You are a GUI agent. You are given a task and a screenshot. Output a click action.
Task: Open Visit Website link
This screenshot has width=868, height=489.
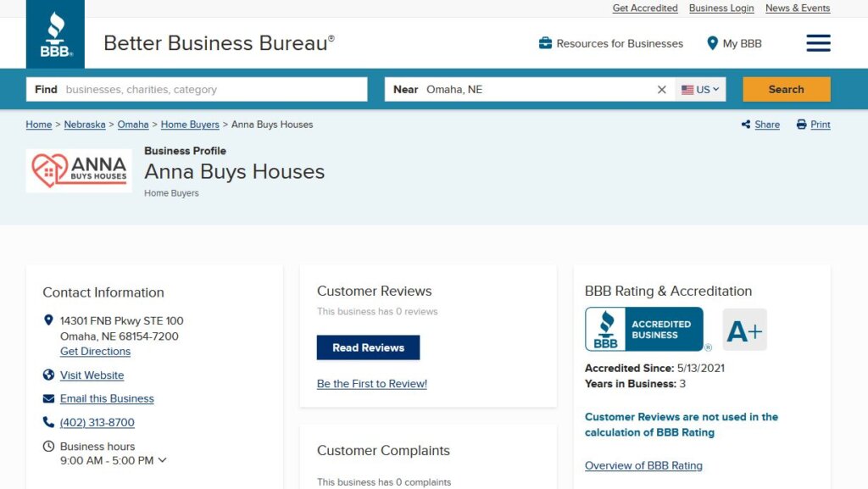(x=92, y=375)
